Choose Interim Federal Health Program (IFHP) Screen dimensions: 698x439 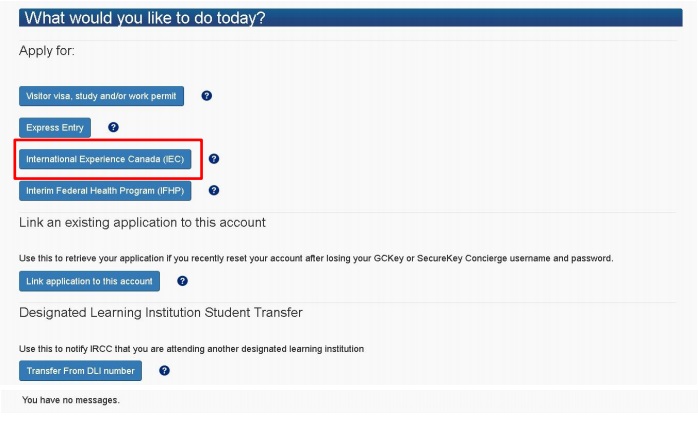(x=105, y=191)
